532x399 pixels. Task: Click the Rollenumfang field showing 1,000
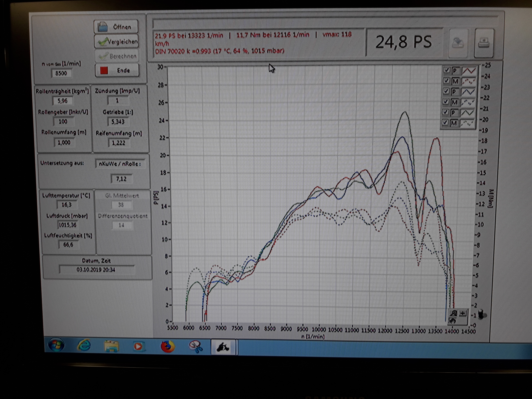click(x=64, y=142)
